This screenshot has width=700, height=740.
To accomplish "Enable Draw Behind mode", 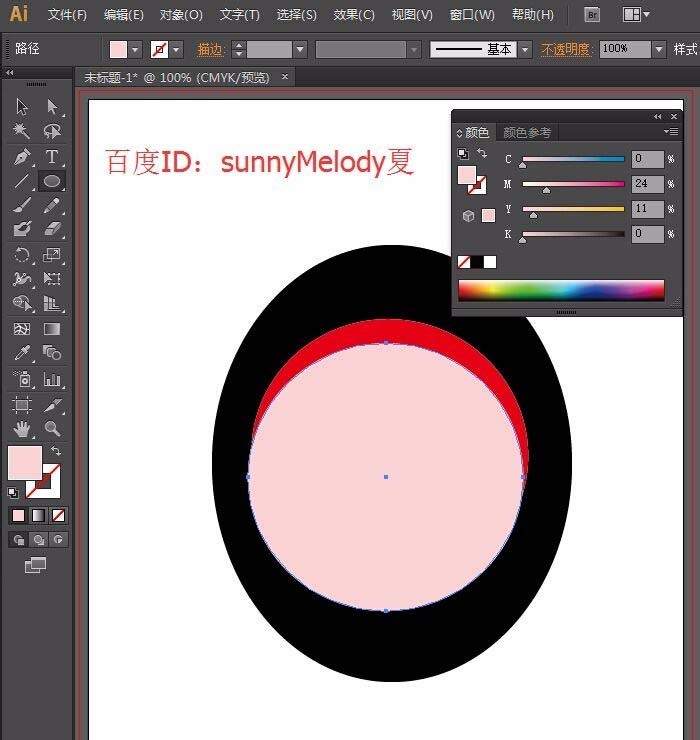I will (38, 539).
